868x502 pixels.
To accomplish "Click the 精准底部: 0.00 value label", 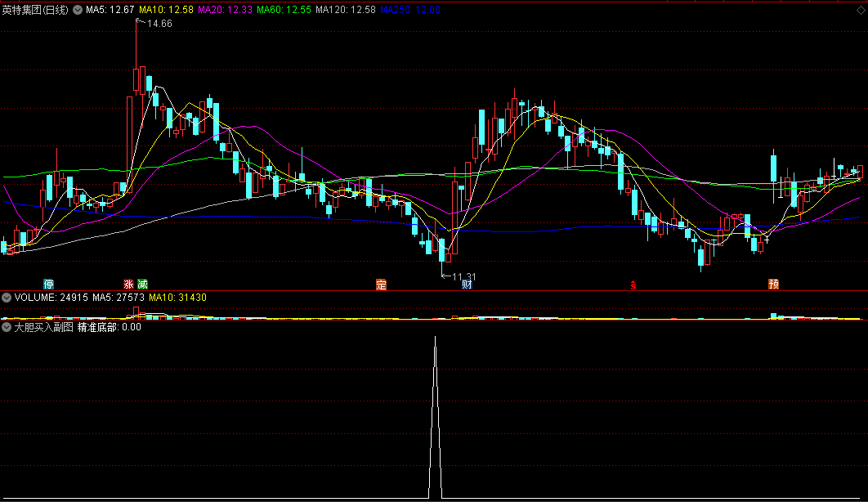I will pos(109,327).
